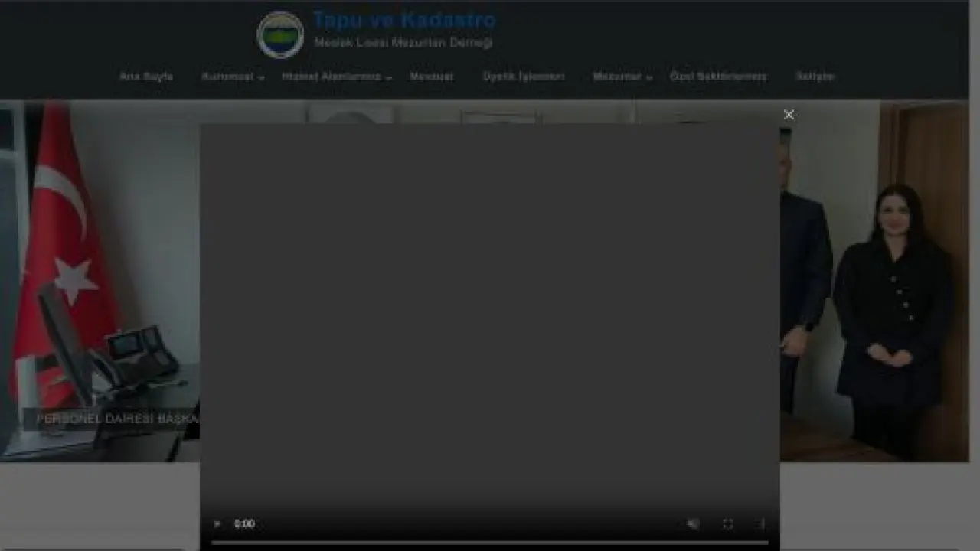Click the association logo in the header
The height and width of the screenshot is (551, 980).
click(280, 35)
